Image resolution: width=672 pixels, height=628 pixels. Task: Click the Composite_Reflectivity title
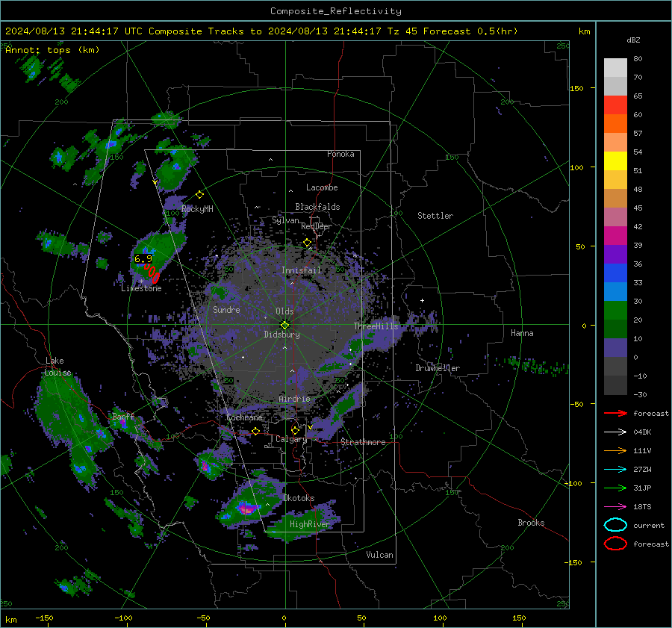335,11
